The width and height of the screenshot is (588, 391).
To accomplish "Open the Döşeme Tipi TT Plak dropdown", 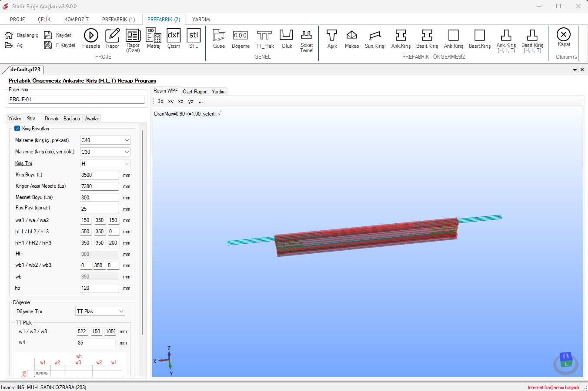I will click(x=100, y=311).
